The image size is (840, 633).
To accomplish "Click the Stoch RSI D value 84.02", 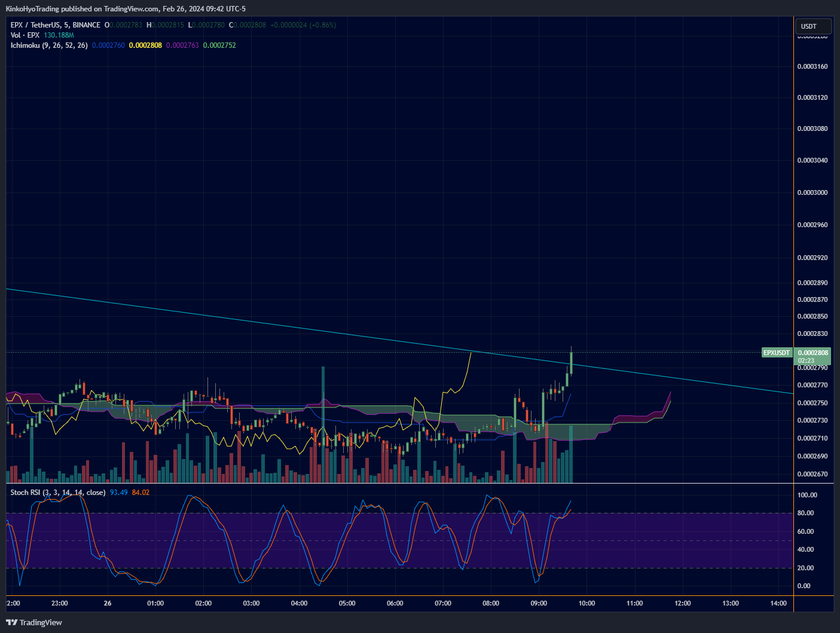I will (140, 493).
